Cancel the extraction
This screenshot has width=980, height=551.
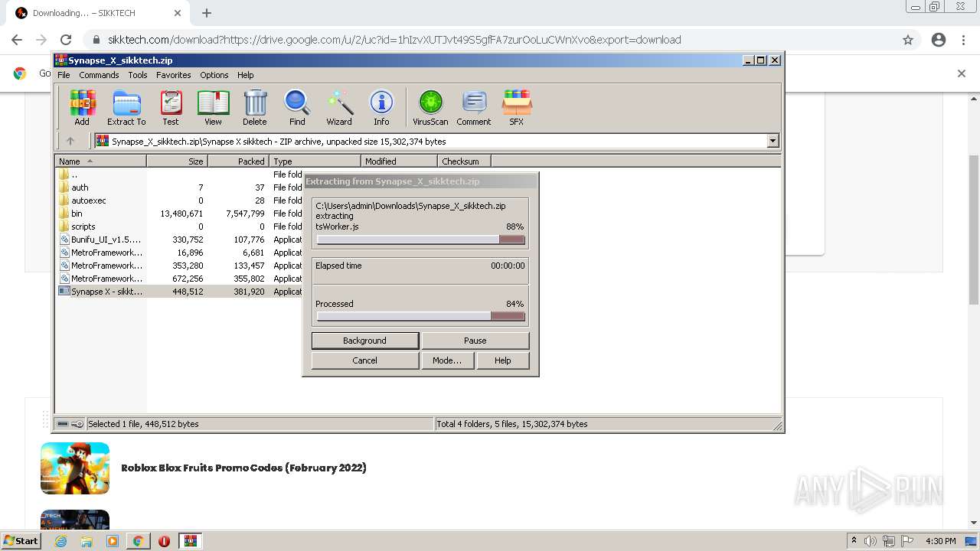click(365, 360)
